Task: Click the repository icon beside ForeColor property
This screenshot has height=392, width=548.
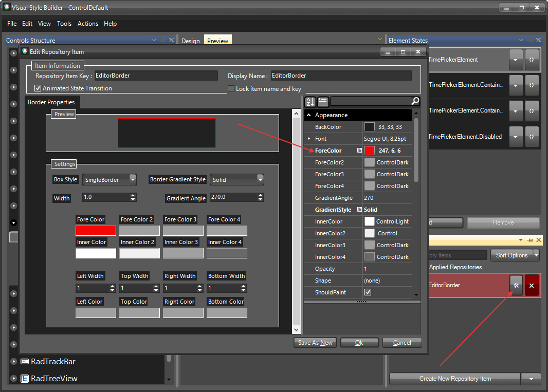Action: coord(359,150)
